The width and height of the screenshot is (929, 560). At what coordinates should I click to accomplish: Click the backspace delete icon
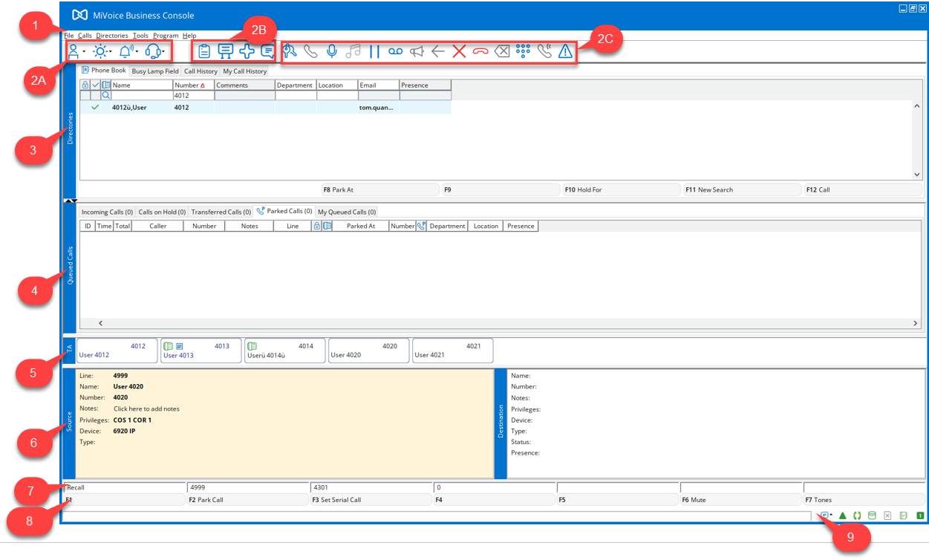[502, 51]
